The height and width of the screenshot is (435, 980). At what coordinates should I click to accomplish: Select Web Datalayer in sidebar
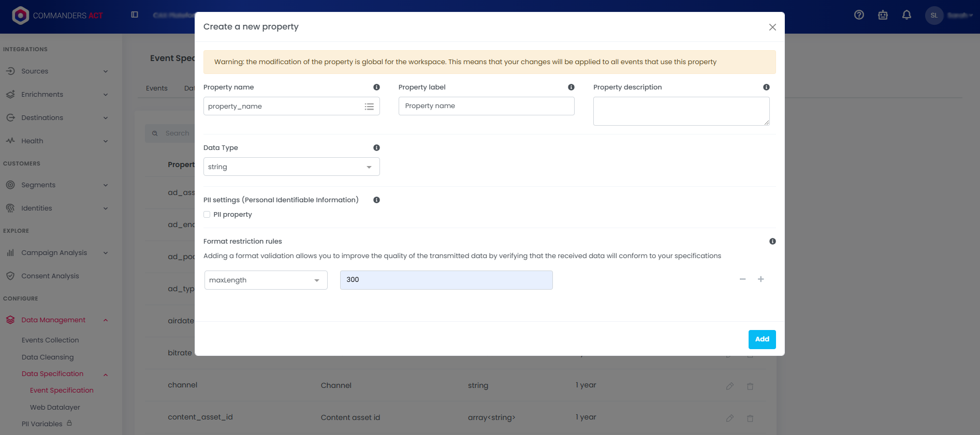click(55, 408)
